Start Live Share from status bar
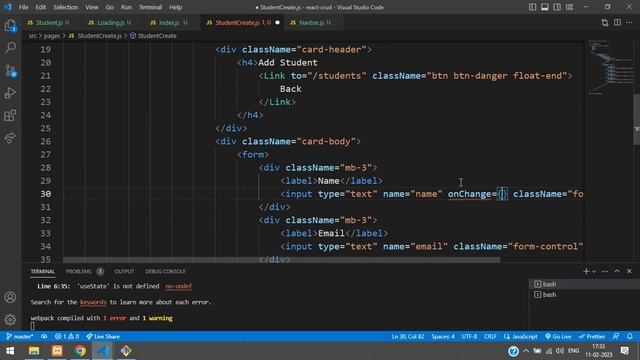 [103, 337]
